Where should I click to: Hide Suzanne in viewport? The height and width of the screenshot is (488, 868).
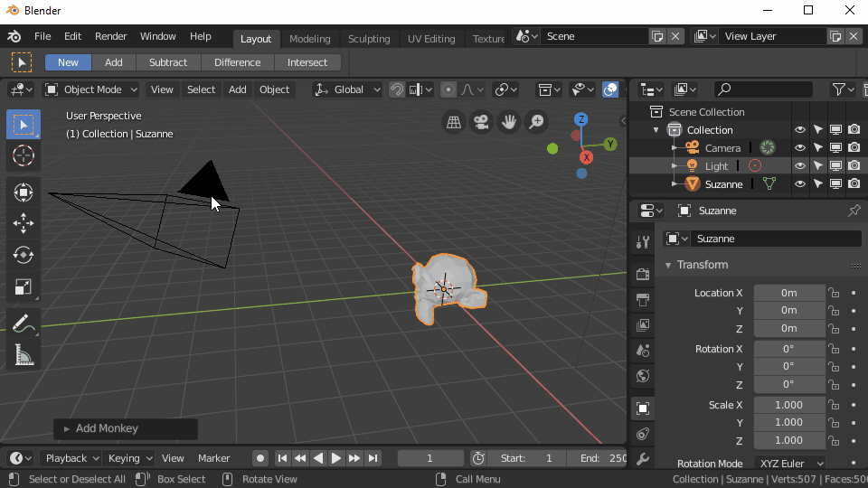coord(800,183)
